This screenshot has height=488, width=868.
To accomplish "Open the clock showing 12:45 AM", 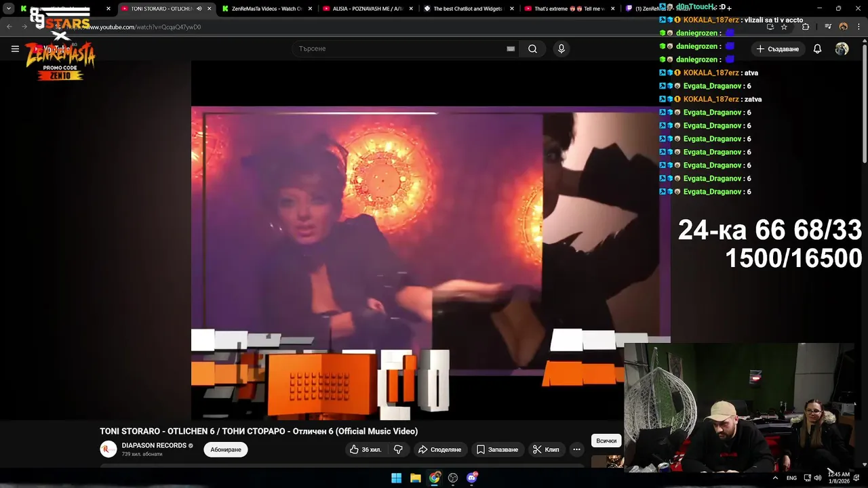I will pos(840,478).
